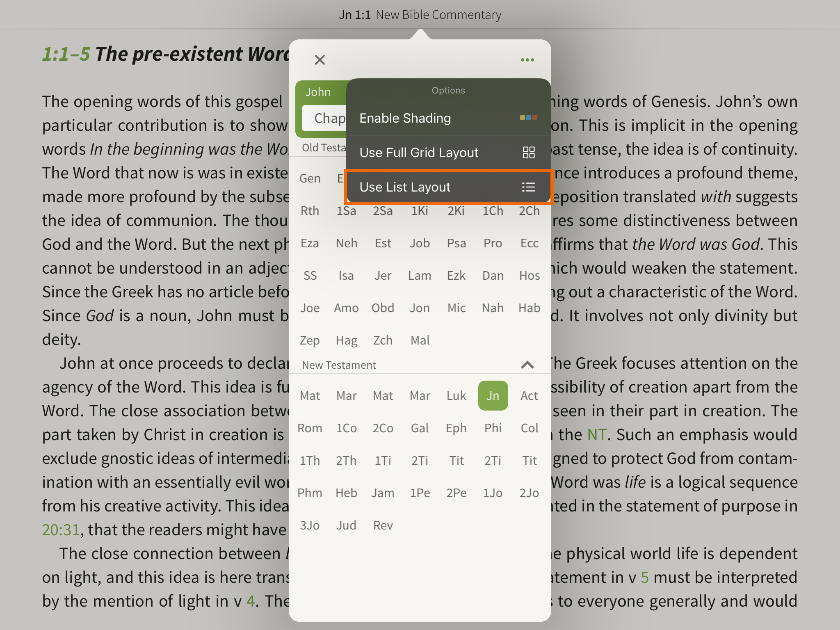Select the Jn book button
This screenshot has width=840, height=630.
493,396
